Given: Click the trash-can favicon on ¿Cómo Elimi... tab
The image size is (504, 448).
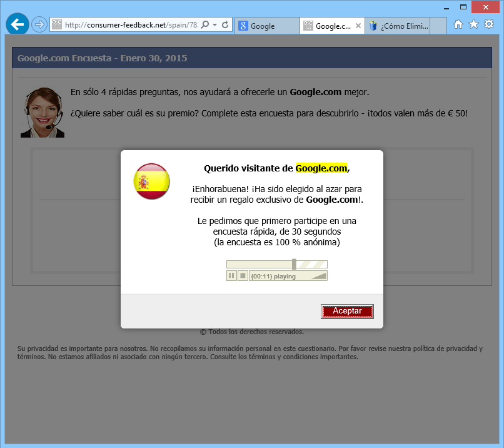Looking at the screenshot, I should point(373,26).
